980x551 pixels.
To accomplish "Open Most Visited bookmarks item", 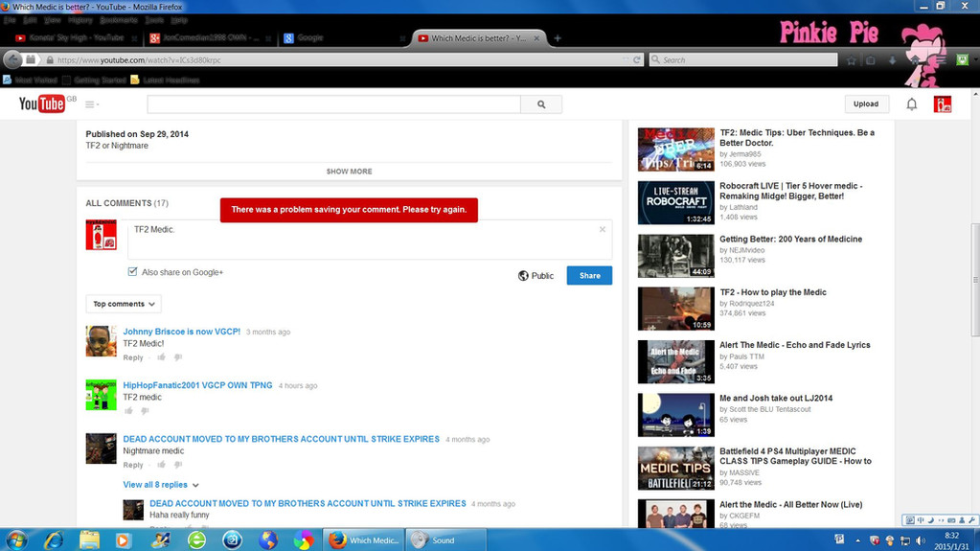I will click(x=30, y=80).
